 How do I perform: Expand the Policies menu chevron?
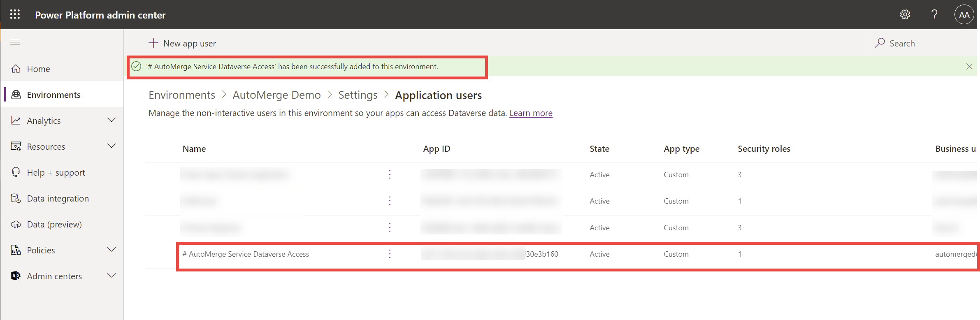coord(111,250)
